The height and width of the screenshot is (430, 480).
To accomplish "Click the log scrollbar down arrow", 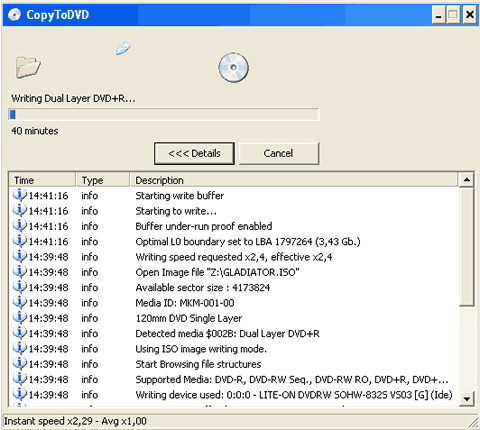I will point(466,399).
